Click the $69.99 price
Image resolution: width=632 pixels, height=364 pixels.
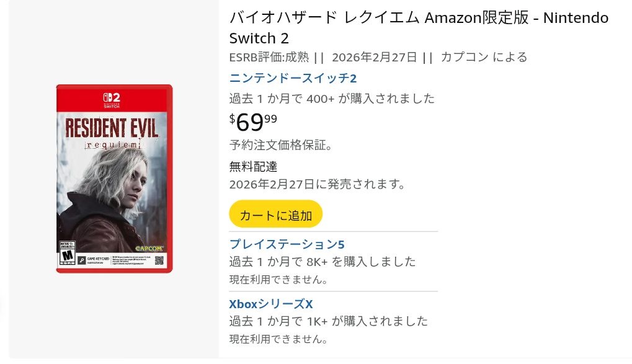point(253,122)
